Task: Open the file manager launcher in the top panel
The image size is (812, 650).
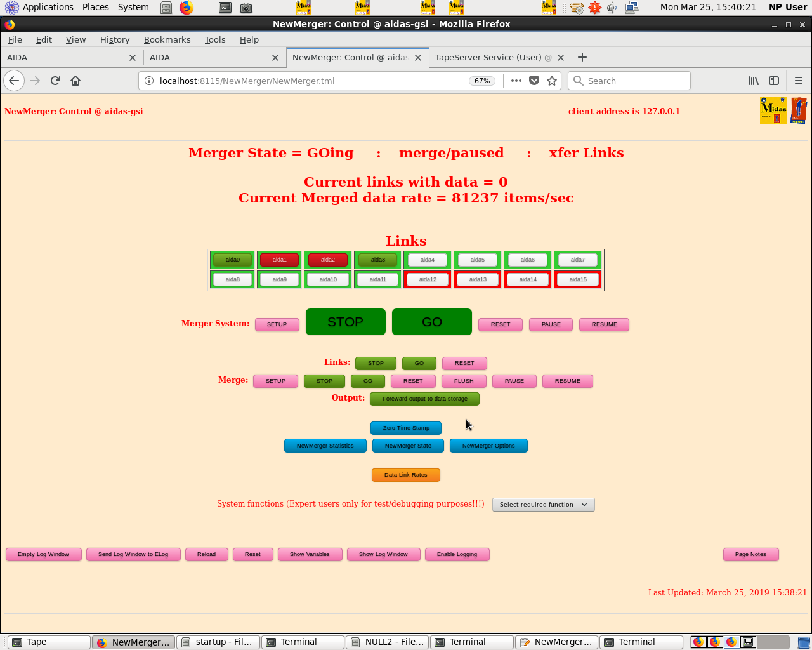Action: (x=166, y=8)
